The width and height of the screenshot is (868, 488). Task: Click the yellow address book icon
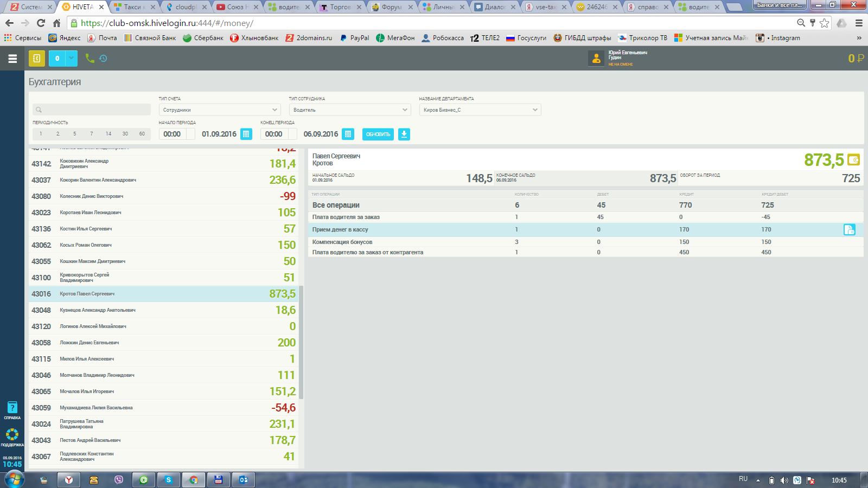37,59
